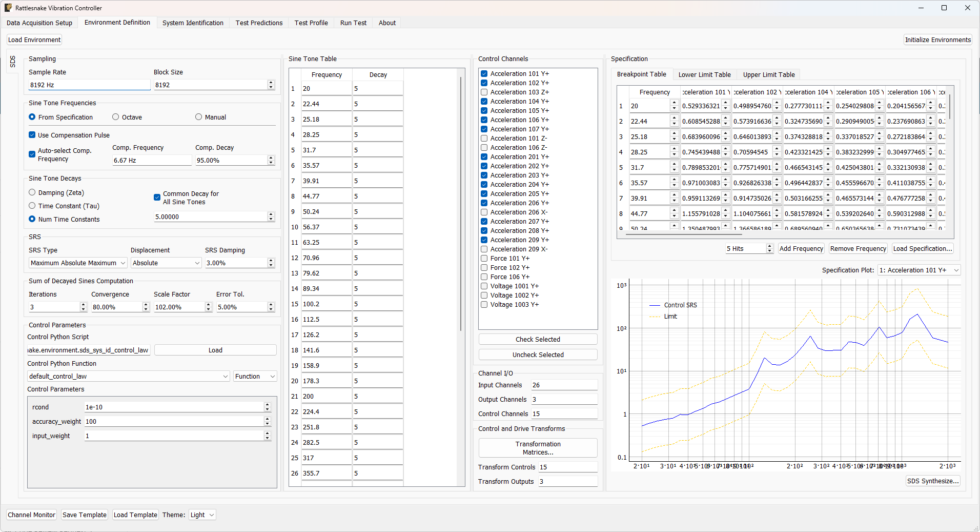Expand the default_control_law function dropdown
Screen dimensions: 980x532
(129, 376)
